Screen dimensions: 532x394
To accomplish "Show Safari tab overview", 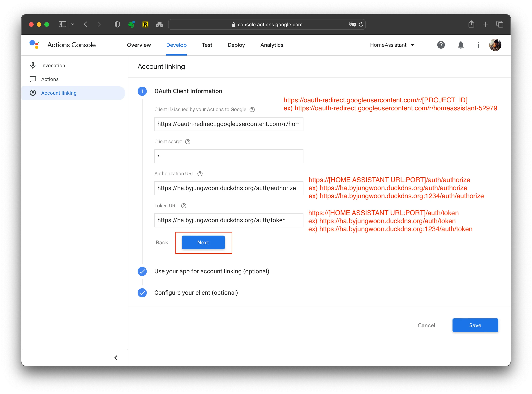I will click(500, 24).
